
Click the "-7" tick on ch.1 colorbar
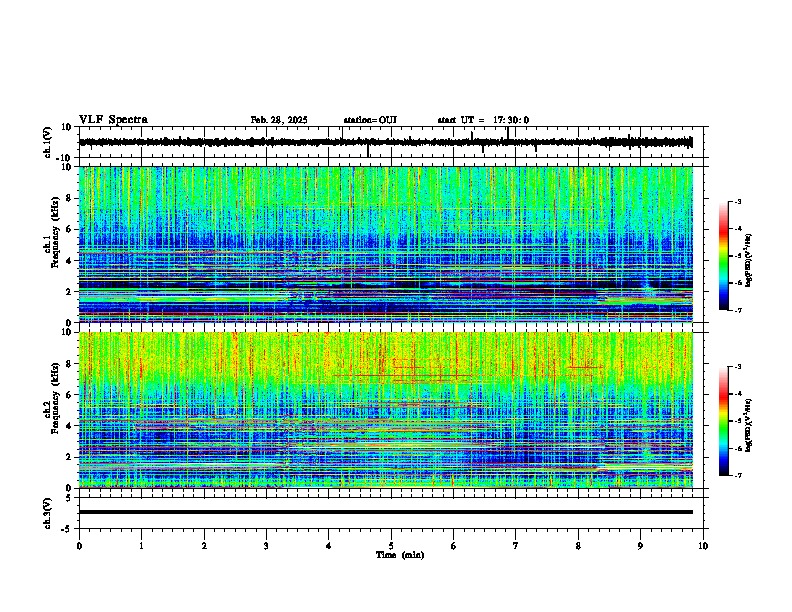point(738,310)
